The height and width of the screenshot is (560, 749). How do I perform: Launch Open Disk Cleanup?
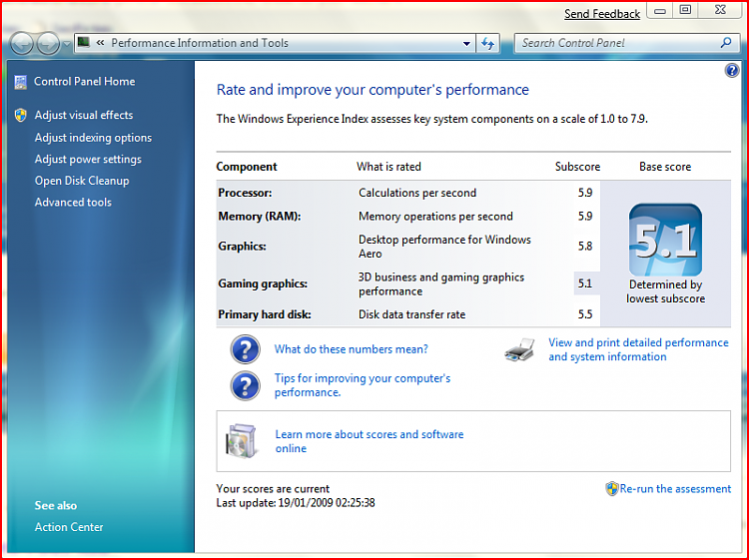coord(82,181)
